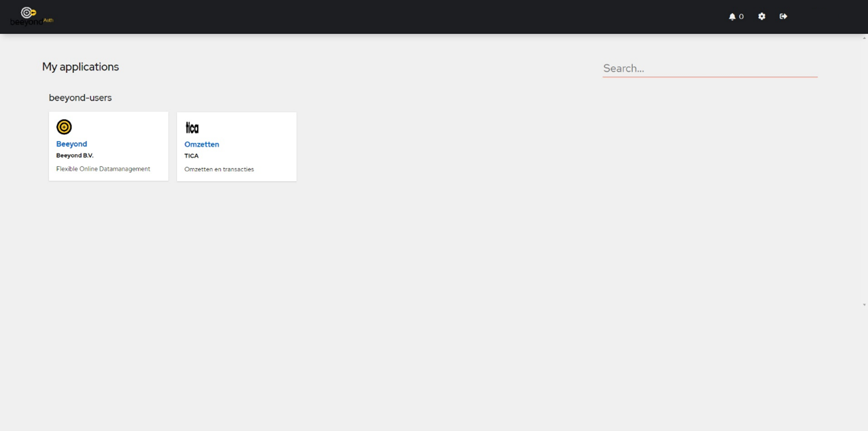
Task: Select the 'Beeyond B.V.' company text
Action: point(75,156)
